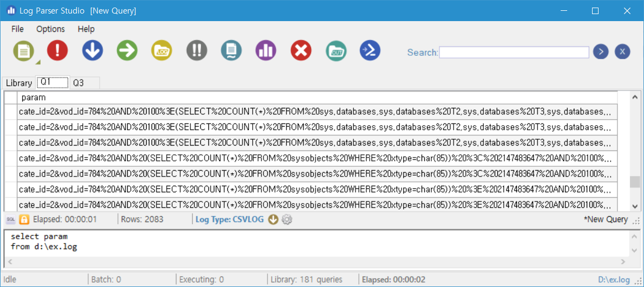Open the Help menu
The image size is (644, 287).
point(86,29)
